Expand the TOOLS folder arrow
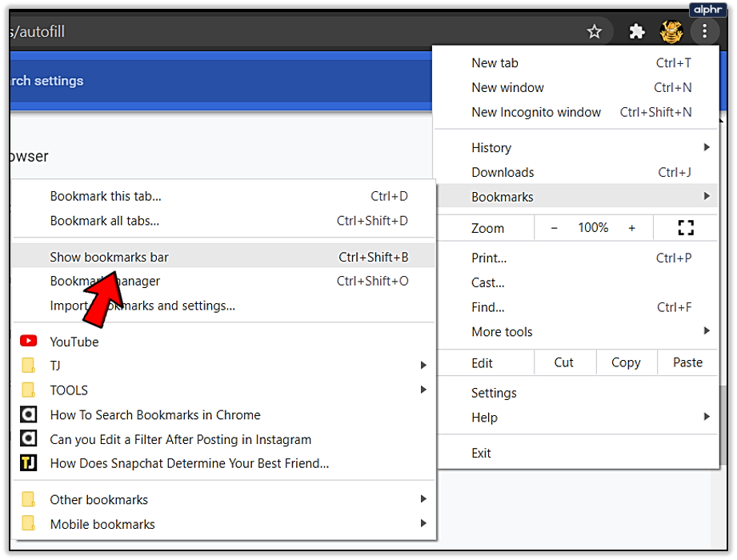The width and height of the screenshot is (737, 560). click(423, 390)
